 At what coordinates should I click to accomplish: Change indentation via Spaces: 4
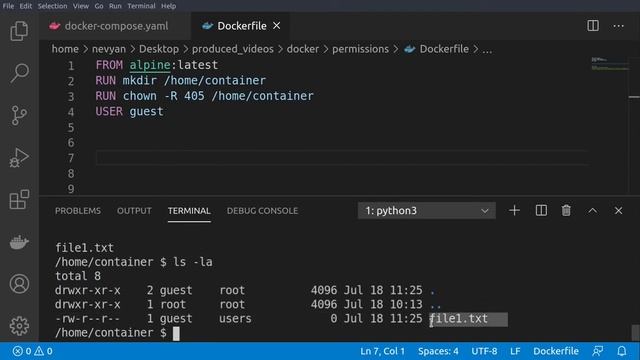pos(438,351)
